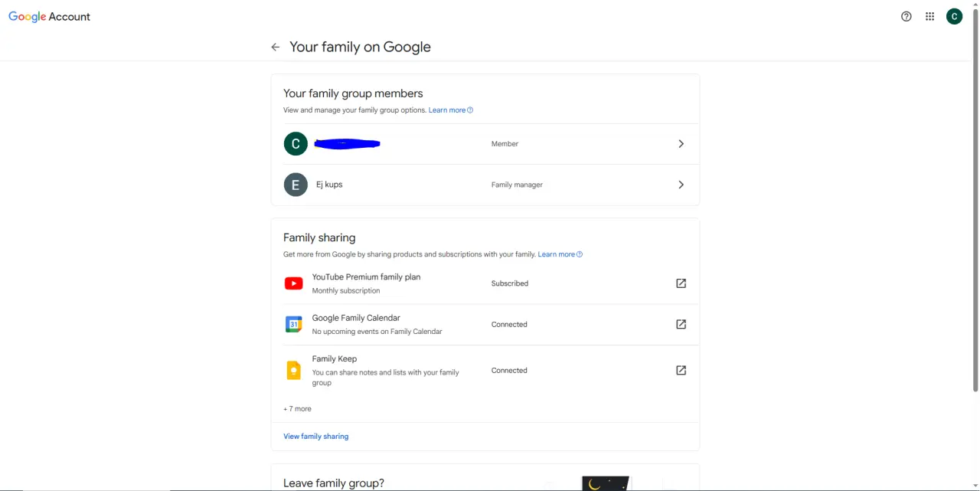Image resolution: width=980 pixels, height=491 pixels.
Task: Click the help icon after family group Learn more
Action: point(470,110)
